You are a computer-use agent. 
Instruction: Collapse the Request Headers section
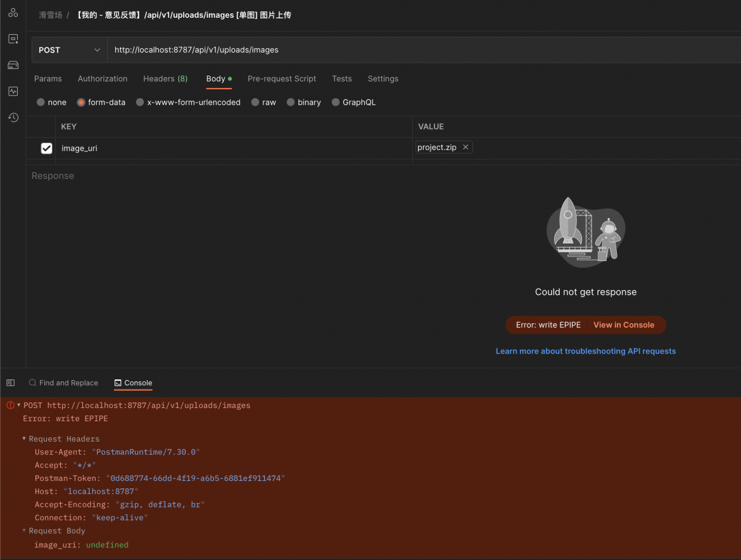tap(24, 438)
